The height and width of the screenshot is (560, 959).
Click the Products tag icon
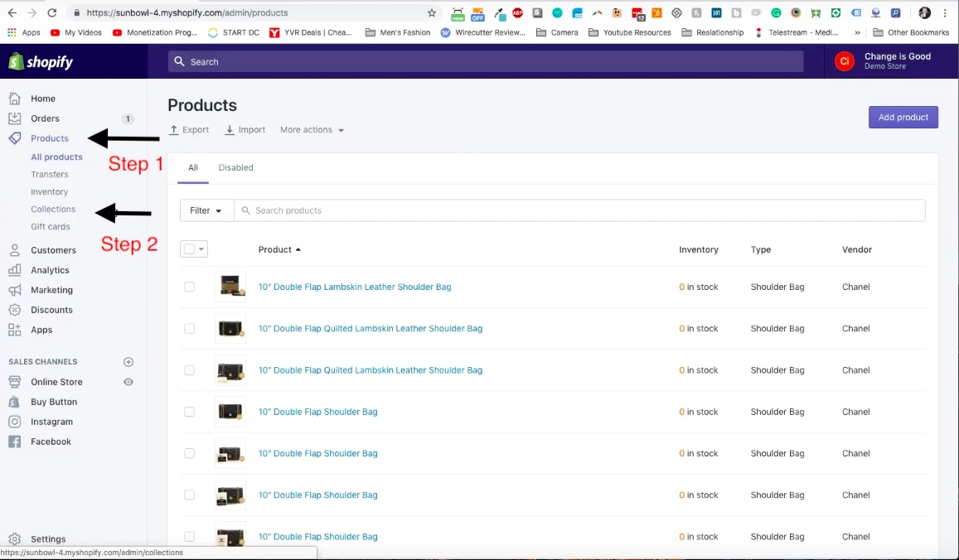pos(15,138)
